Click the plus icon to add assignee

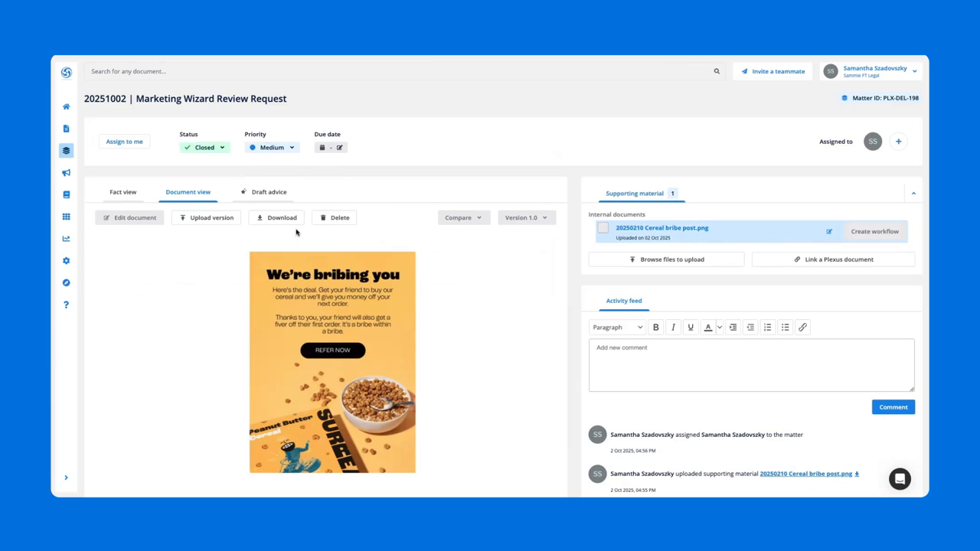coord(899,142)
